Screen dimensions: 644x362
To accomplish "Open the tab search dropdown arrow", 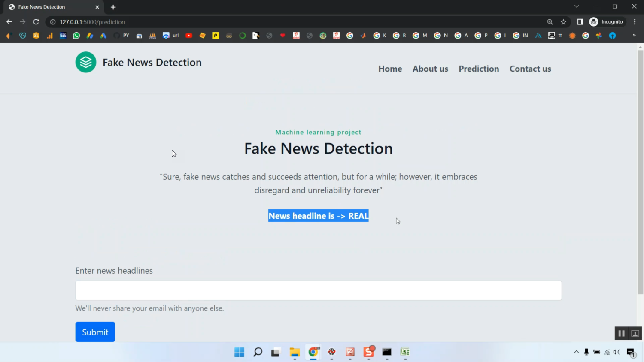I will (x=577, y=6).
